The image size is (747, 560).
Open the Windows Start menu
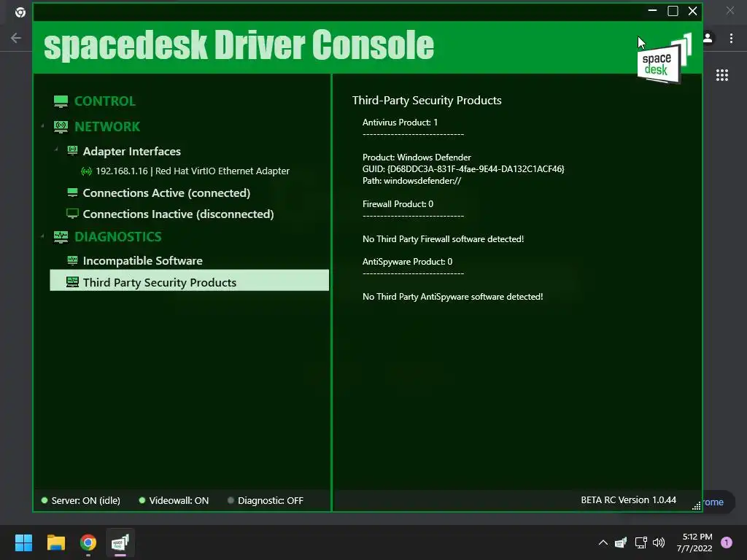23,542
